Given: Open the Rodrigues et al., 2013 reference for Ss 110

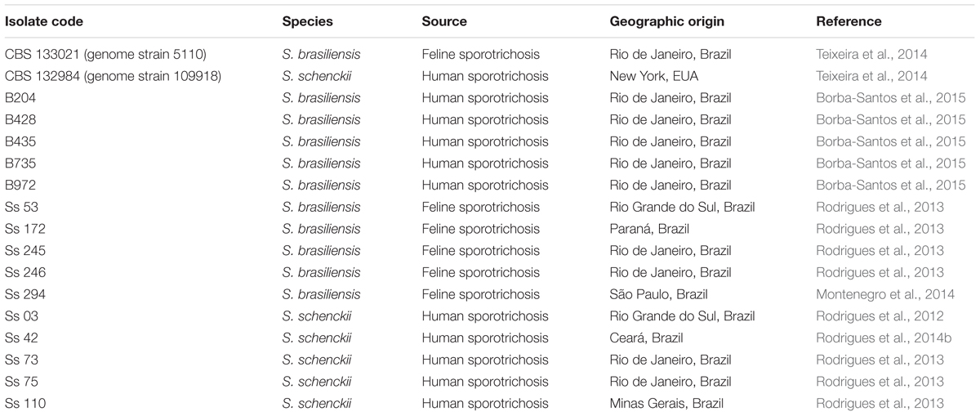Looking at the screenshot, I should tap(880, 404).
